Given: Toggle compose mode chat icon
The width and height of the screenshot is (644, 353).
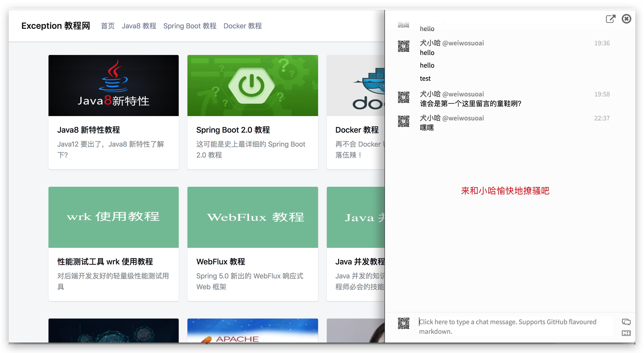Looking at the screenshot, I should pos(626,322).
